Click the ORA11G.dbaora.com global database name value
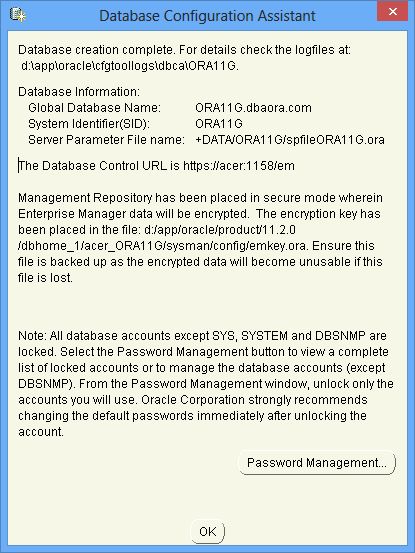 [x=253, y=108]
